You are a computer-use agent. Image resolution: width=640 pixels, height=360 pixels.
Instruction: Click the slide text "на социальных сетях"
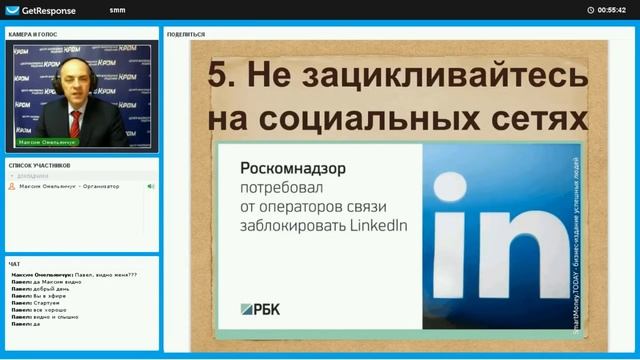click(398, 118)
